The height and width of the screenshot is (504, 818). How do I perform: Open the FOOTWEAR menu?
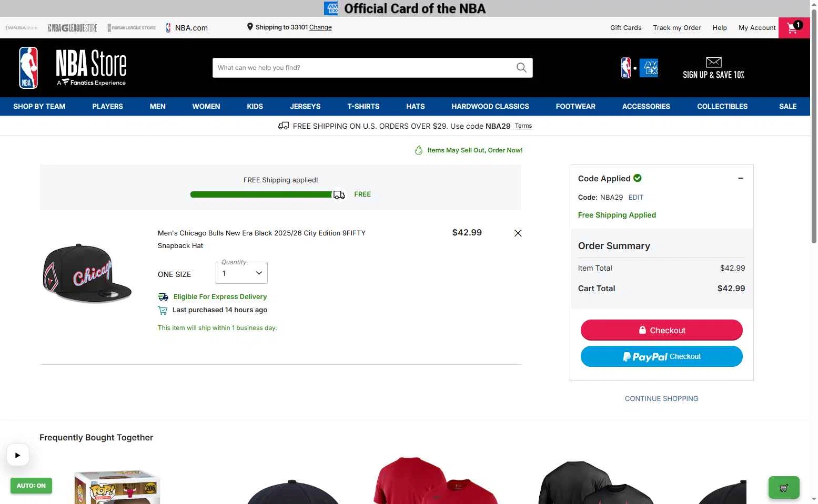click(x=575, y=106)
